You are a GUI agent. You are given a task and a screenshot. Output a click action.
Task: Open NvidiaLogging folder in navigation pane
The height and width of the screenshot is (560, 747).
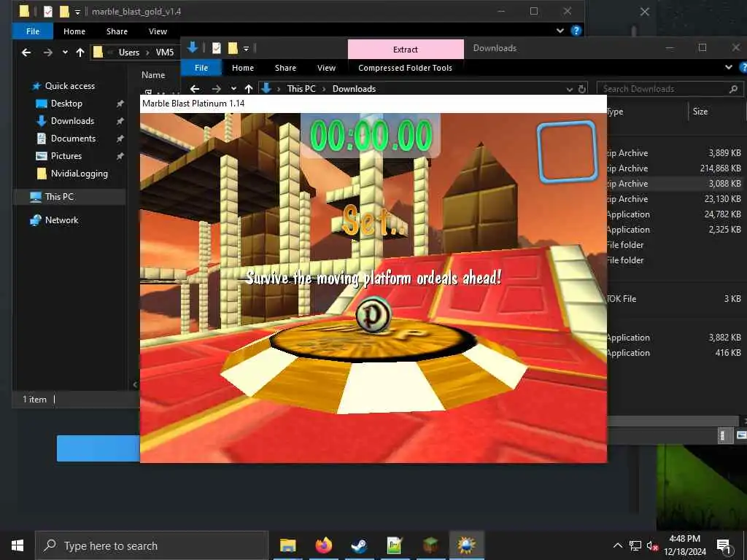79,174
